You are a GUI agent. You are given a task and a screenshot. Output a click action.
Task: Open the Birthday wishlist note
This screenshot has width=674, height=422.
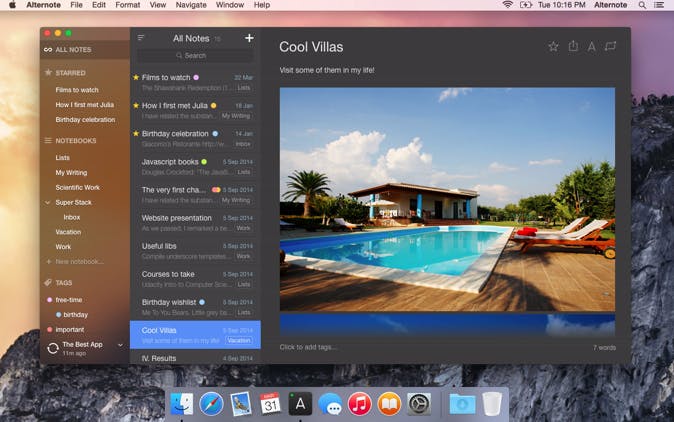pos(195,307)
